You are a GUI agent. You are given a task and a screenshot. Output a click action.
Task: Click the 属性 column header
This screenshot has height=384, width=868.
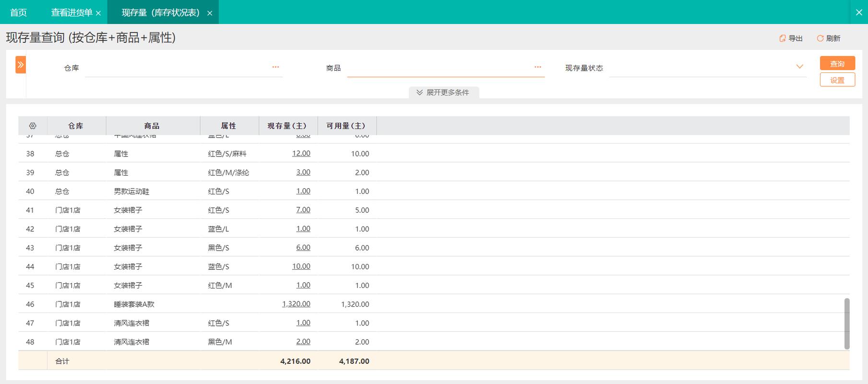coord(228,126)
